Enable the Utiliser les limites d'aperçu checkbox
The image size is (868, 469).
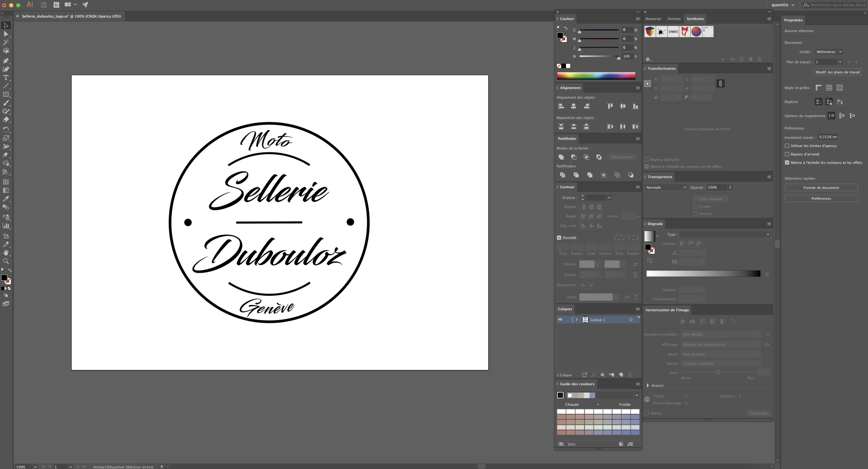tap(787, 146)
